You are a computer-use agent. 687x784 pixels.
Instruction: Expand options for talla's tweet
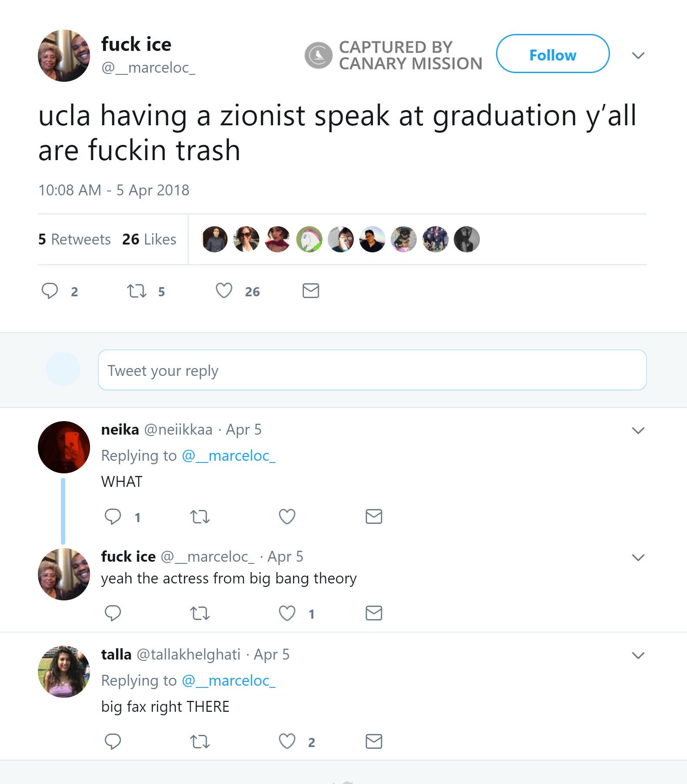[x=638, y=655]
